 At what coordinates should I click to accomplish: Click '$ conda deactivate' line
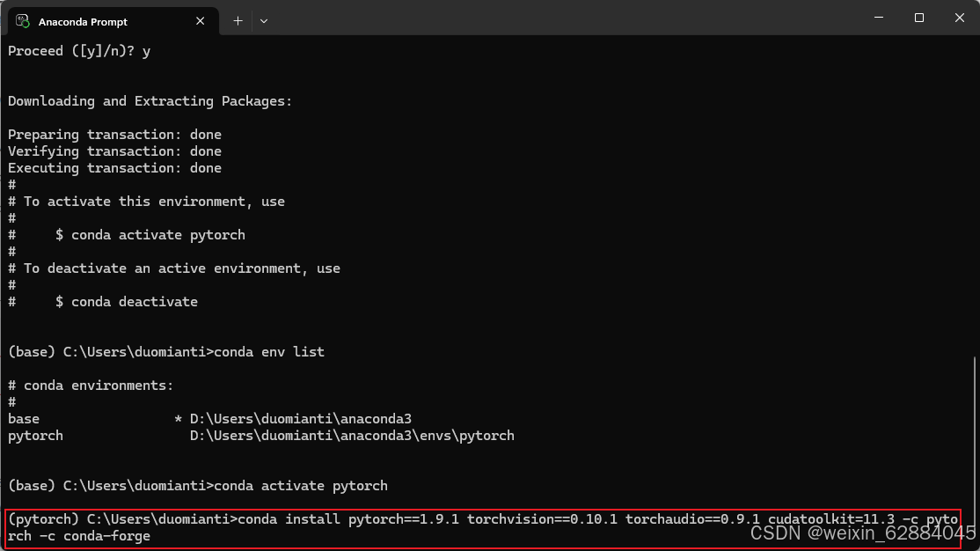coord(103,302)
